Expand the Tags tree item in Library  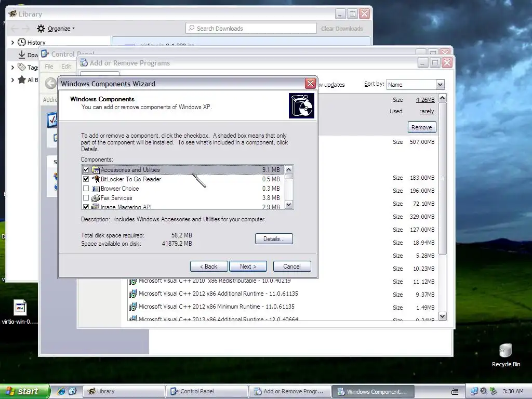tap(12, 67)
